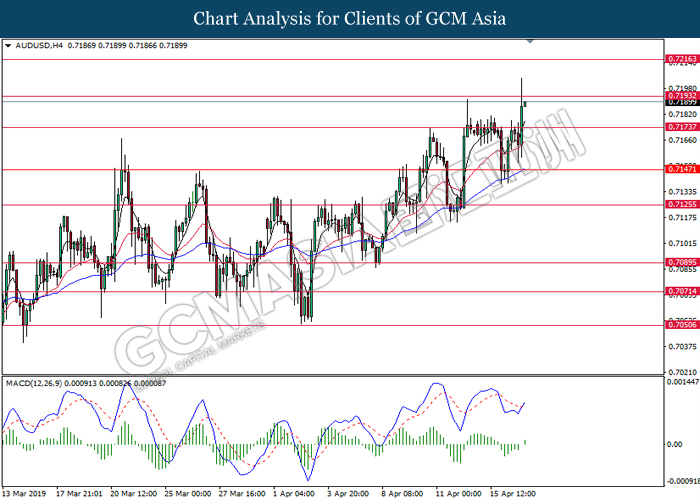Screen dimensions: 700x500
Task: Click the 0.70210 price axis label
Action: tap(682, 372)
